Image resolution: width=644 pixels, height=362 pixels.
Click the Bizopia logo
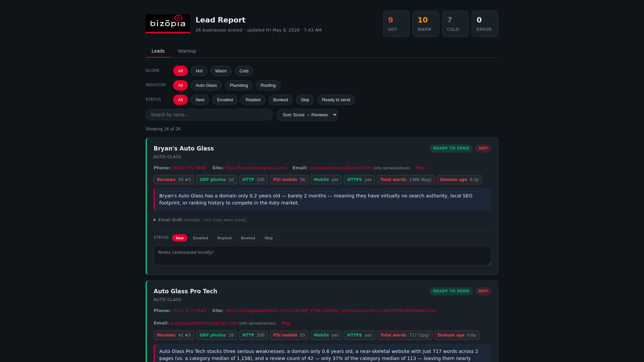click(x=168, y=24)
